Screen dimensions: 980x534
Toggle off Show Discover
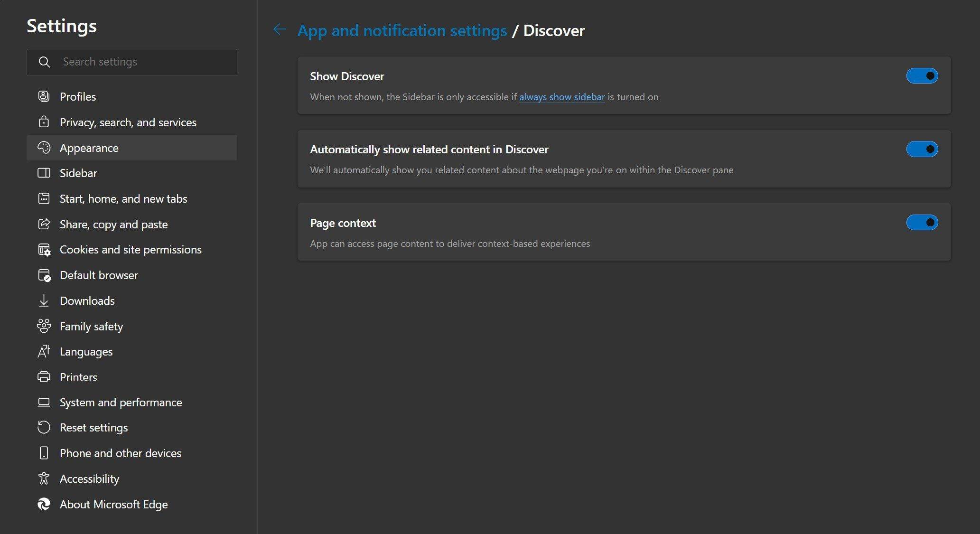[920, 75]
